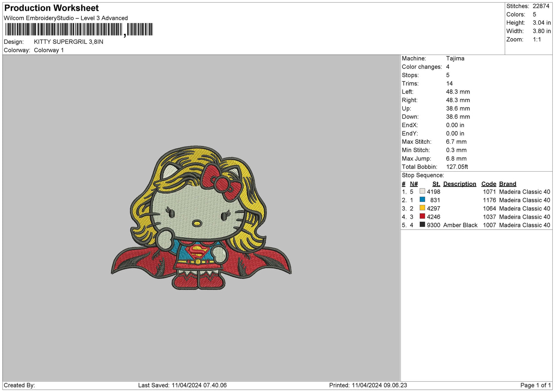
Task: Click the N# column header
Action: pyautogui.click(x=414, y=184)
